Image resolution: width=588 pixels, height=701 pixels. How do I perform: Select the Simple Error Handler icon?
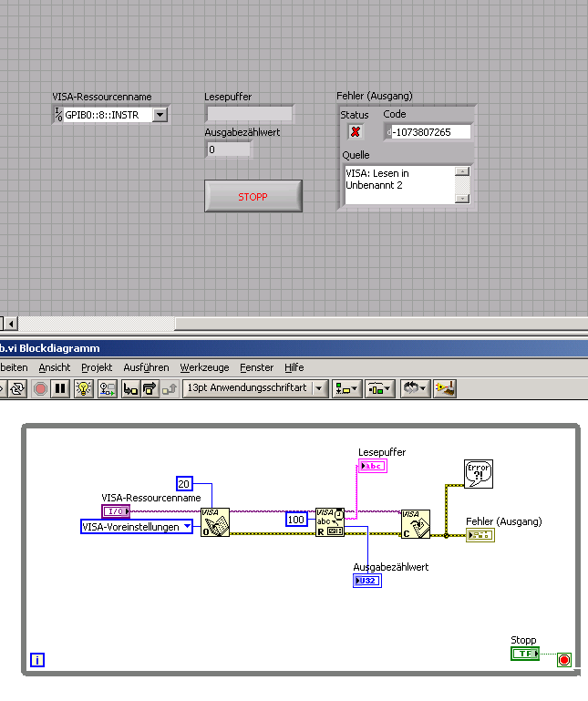(479, 474)
